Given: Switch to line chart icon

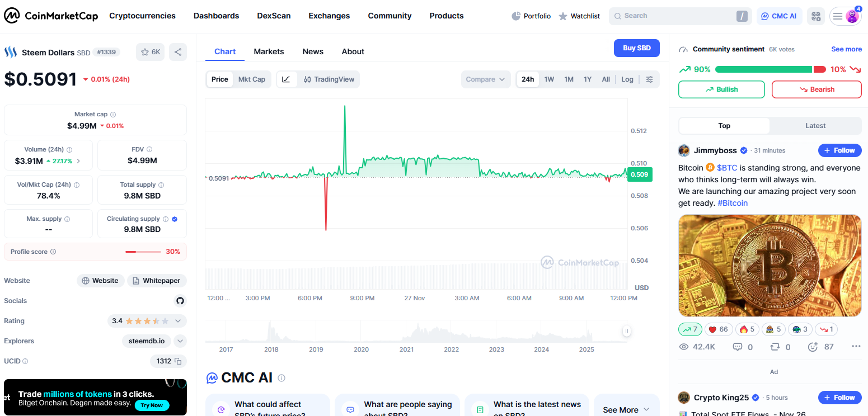Looking at the screenshot, I should [286, 79].
